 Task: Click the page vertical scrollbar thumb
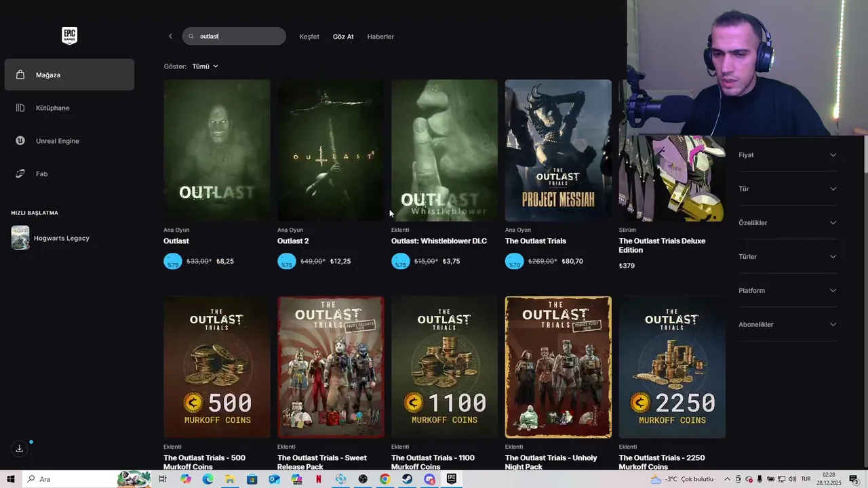865,155
